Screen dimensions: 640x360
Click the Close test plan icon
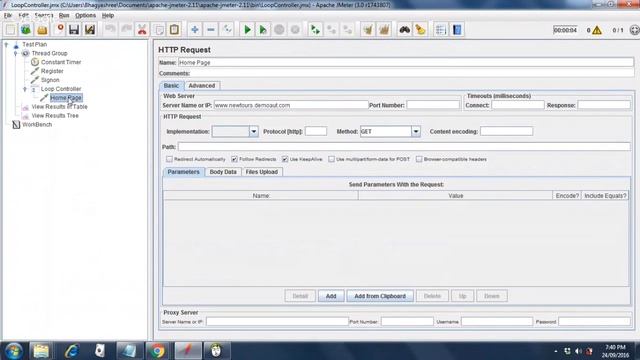click(x=59, y=29)
